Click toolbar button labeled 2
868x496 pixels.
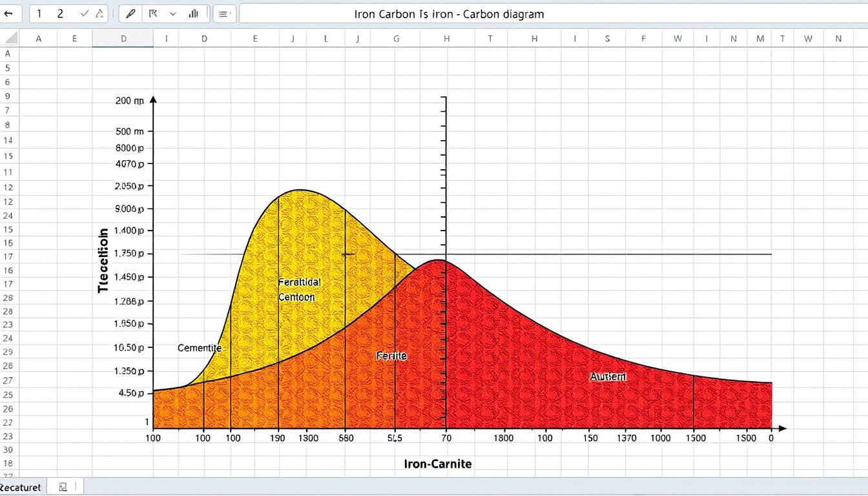(x=60, y=14)
